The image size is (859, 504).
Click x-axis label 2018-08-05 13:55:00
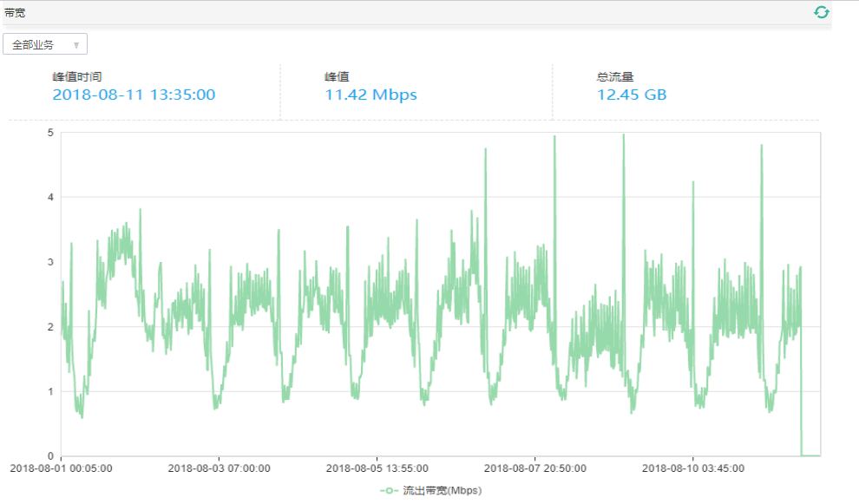(377, 468)
